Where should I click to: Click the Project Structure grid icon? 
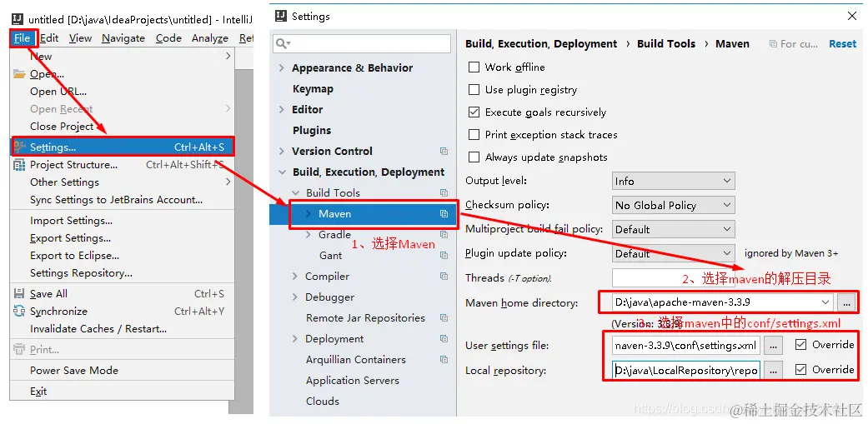(x=19, y=165)
